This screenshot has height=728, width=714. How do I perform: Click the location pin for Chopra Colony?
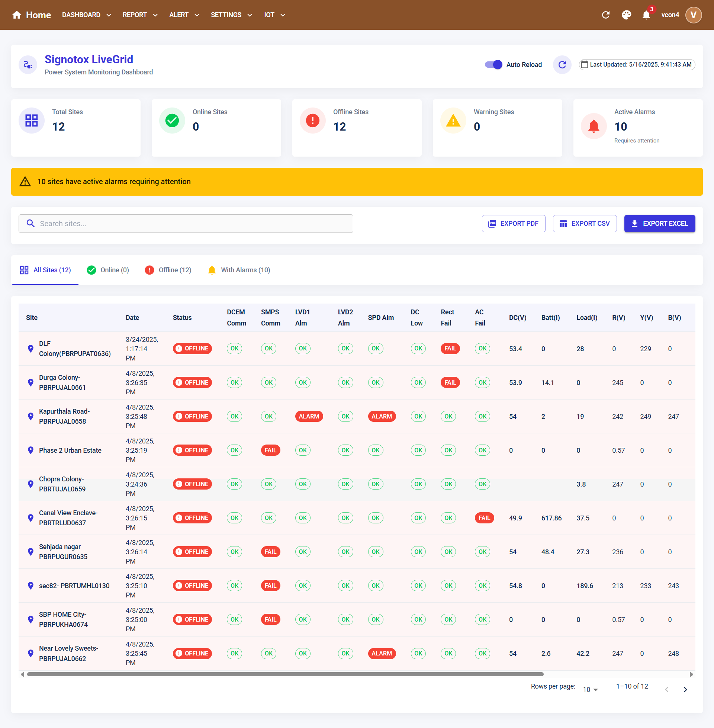[31, 484]
